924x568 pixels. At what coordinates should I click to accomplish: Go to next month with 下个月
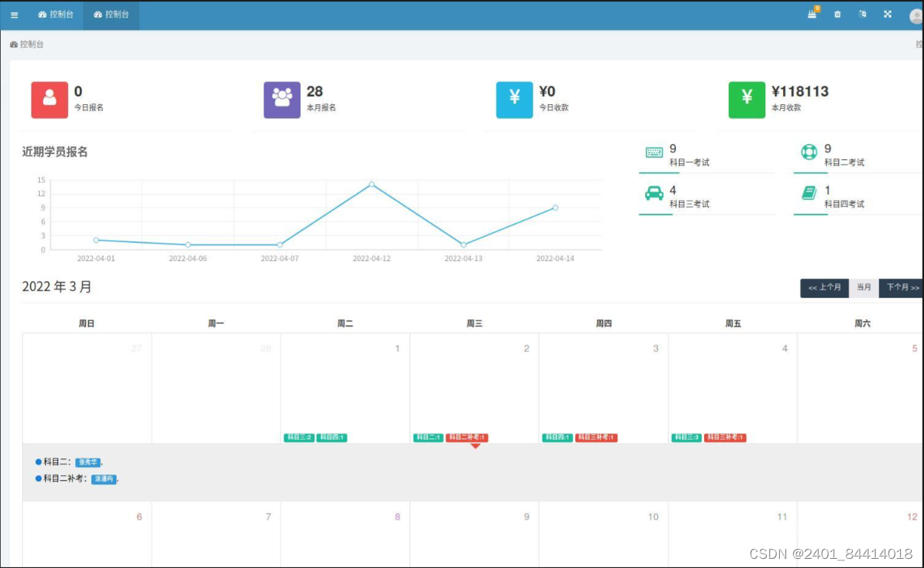[902, 288]
